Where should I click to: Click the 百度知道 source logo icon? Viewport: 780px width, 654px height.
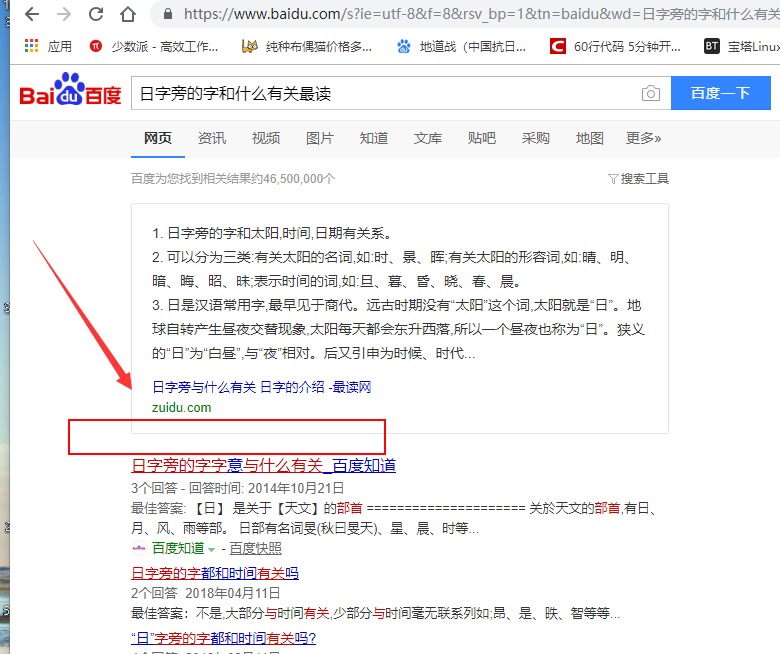[139, 548]
